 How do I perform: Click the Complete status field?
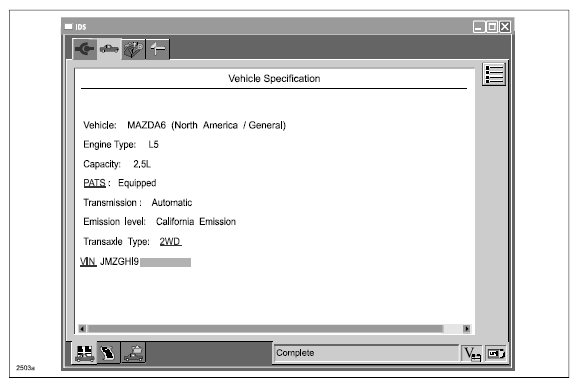coord(366,353)
